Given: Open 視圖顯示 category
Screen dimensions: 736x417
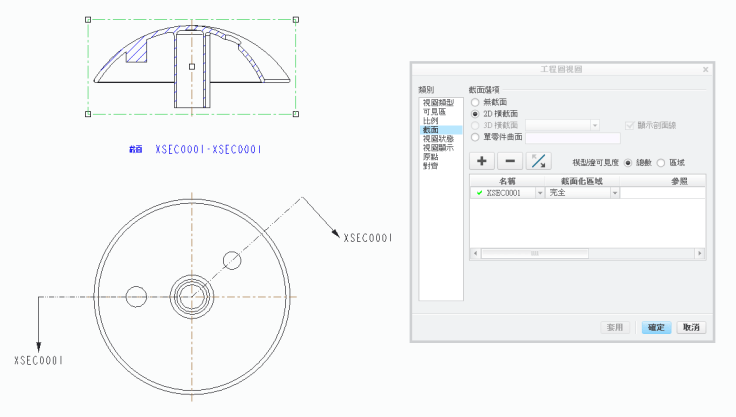Looking at the screenshot, I should click(438, 147).
